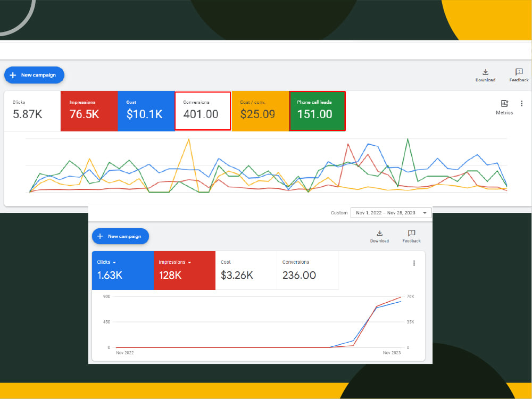Select the red Impressions 76.5K scorecard

pyautogui.click(x=89, y=111)
